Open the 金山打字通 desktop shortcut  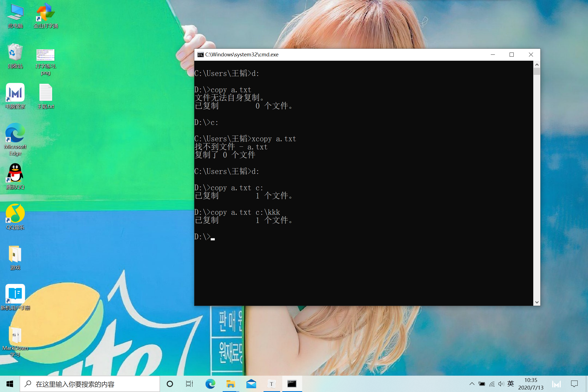(x=45, y=13)
